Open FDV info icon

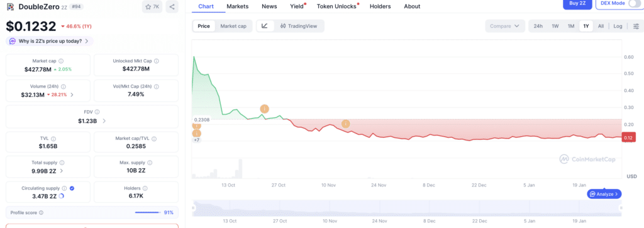pyautogui.click(x=97, y=112)
